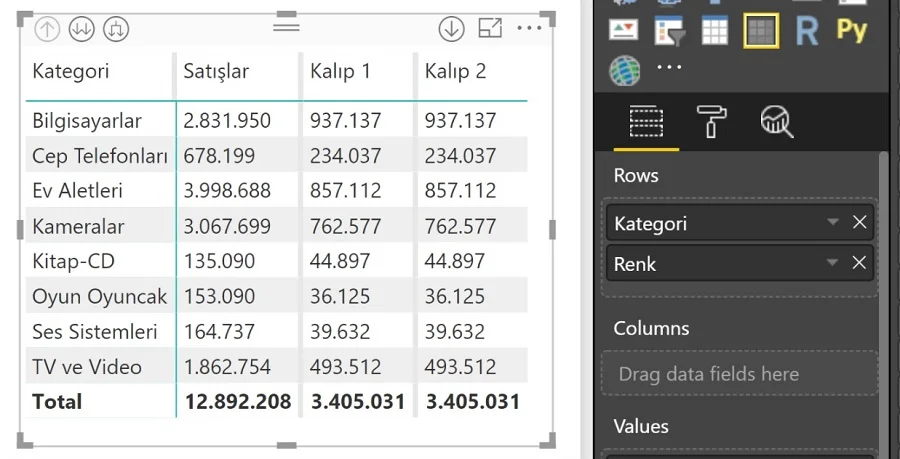Switch to the Analytics magnifier tab
The image size is (900, 459).
point(776,122)
